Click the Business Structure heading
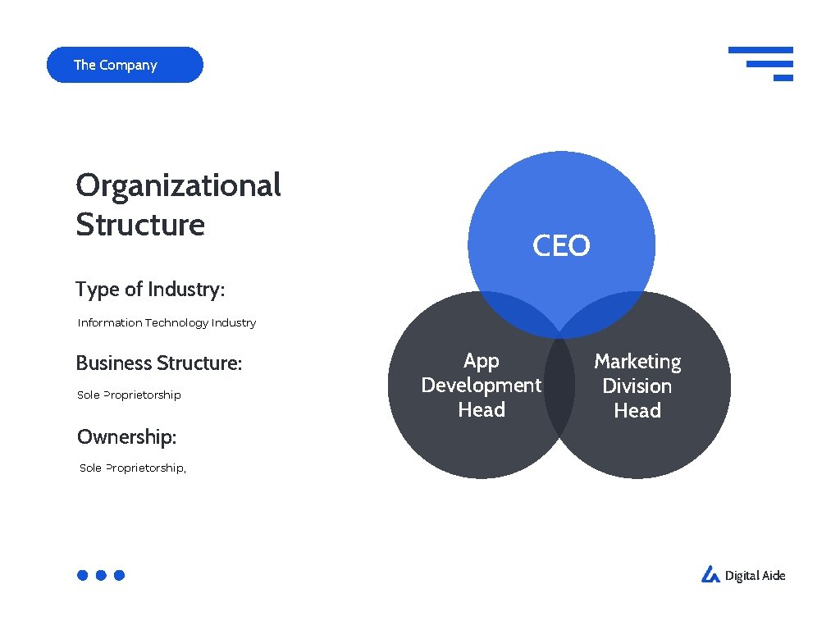The width and height of the screenshot is (840, 630). (159, 363)
